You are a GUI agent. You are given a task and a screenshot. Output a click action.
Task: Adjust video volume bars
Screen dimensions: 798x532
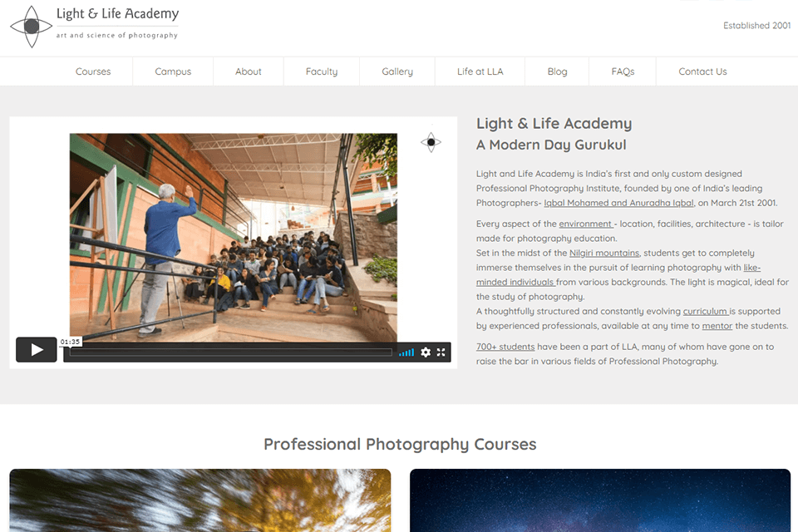[x=406, y=352]
